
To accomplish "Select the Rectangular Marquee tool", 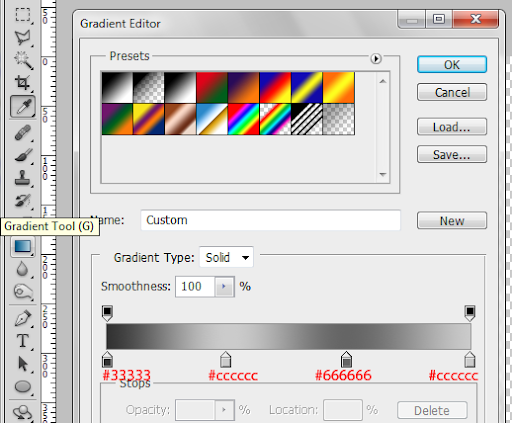I will tap(23, 15).
